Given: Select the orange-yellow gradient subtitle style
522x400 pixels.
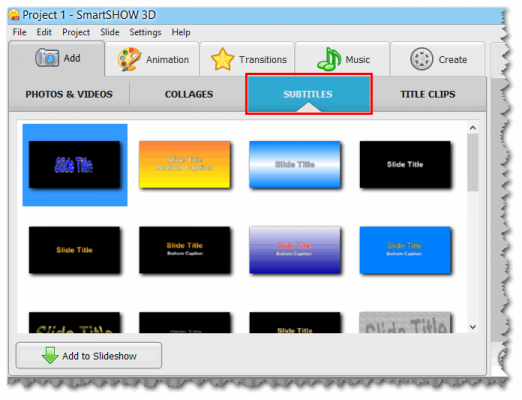Looking at the screenshot, I should 185,164.
